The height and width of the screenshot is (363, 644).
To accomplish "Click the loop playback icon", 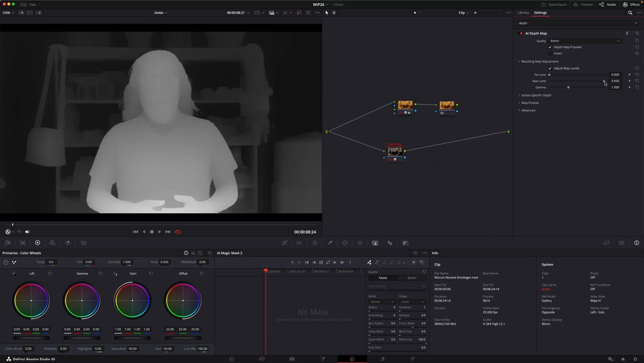I will pyautogui.click(x=178, y=232).
